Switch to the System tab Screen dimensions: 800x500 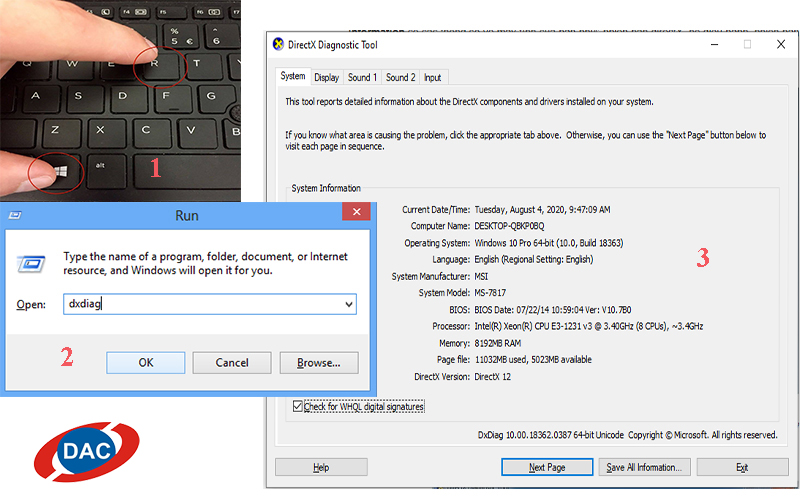click(x=293, y=76)
